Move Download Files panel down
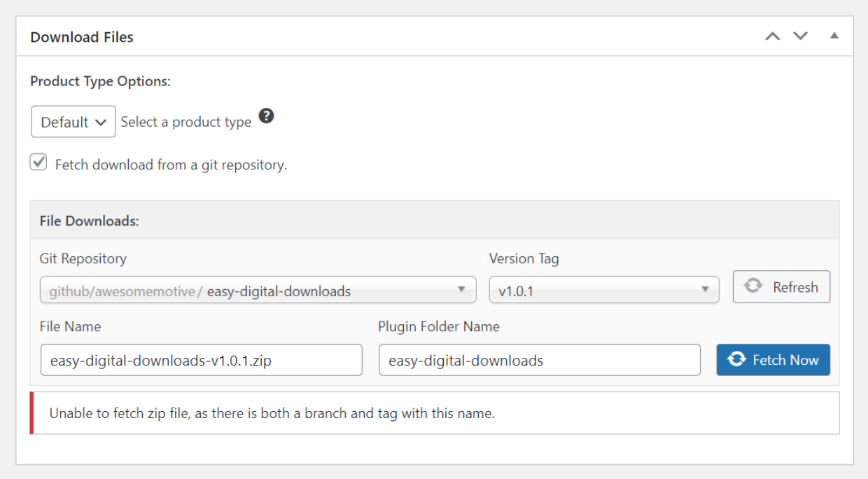 pos(800,36)
